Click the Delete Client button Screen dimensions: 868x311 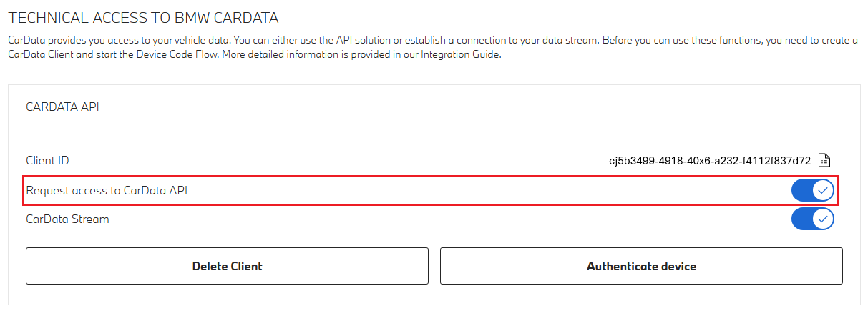click(227, 266)
